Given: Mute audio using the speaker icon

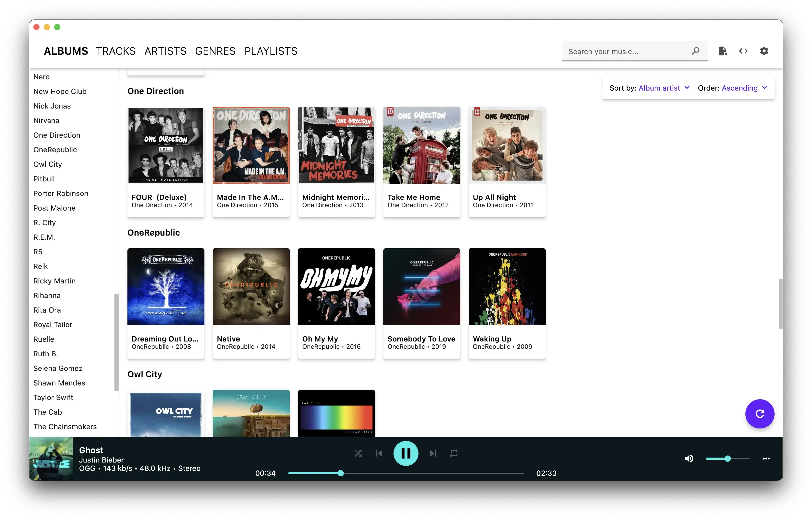Looking at the screenshot, I should click(x=689, y=459).
